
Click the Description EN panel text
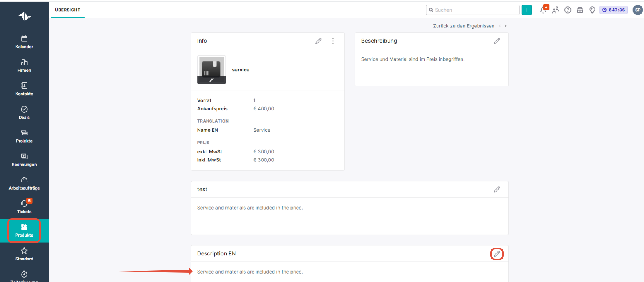click(x=250, y=272)
